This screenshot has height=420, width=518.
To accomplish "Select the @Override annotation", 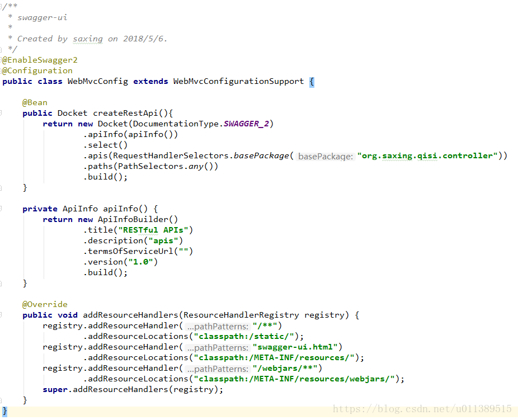I will 45,304.
